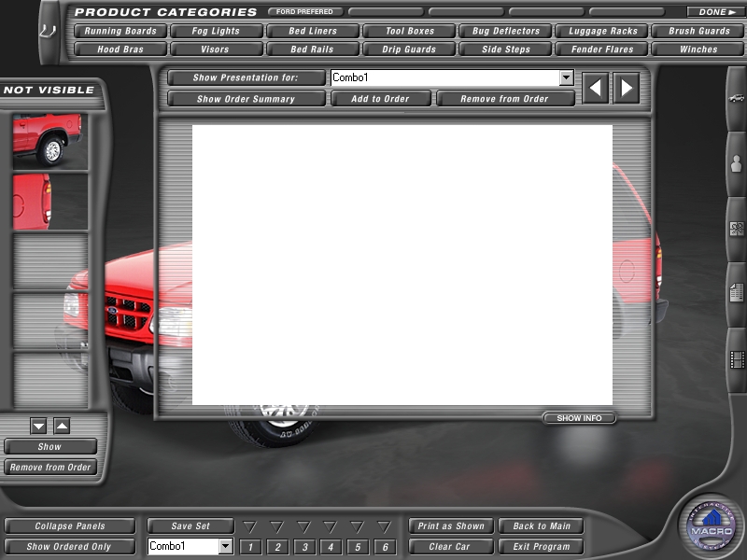Toggle the Show Info button
Image resolution: width=747 pixels, height=560 pixels.
click(579, 418)
